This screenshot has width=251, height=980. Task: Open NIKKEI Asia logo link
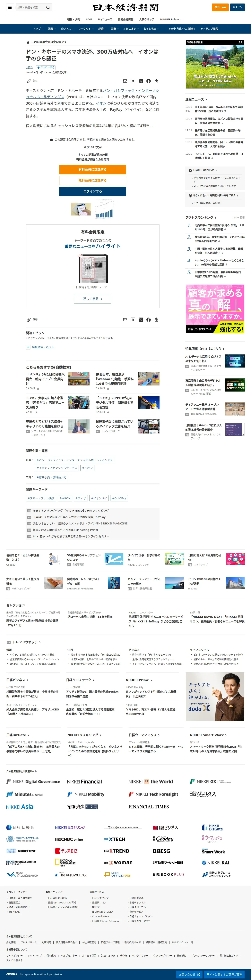click(x=19, y=806)
